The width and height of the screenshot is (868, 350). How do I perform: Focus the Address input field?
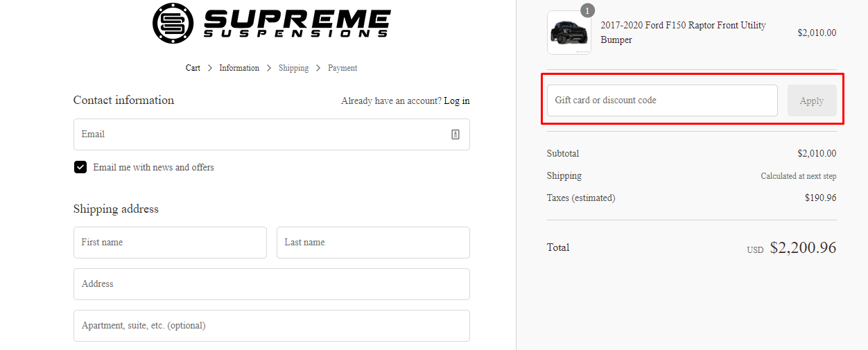point(271,284)
